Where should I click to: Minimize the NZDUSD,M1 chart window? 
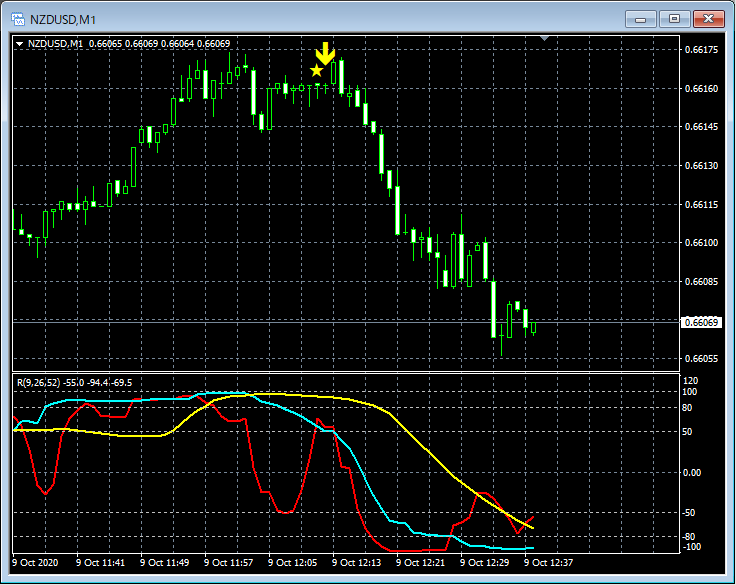tap(640, 19)
